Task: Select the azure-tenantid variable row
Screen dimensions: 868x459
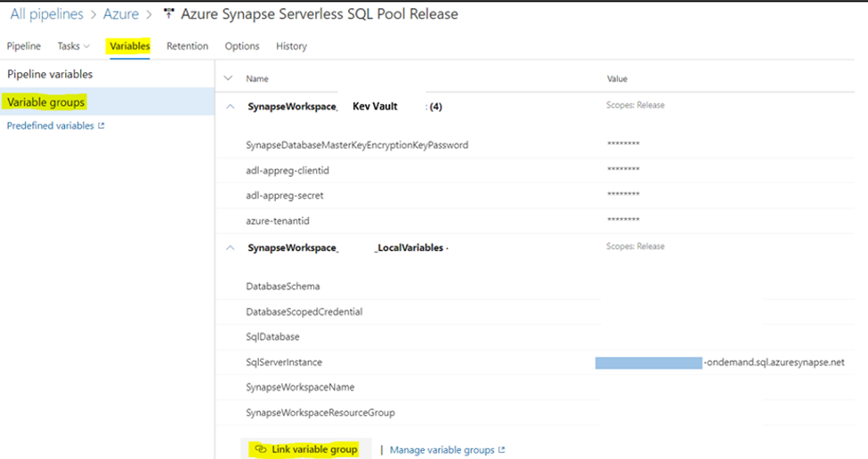Action: coord(535,221)
